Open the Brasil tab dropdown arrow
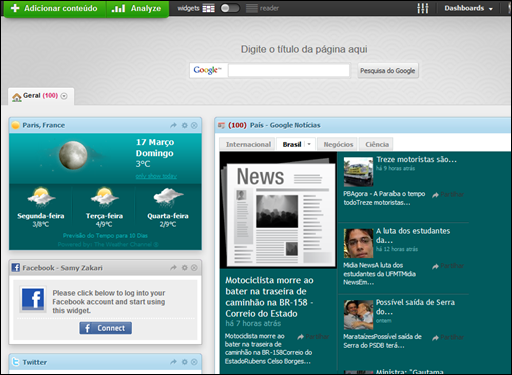The height and width of the screenshot is (375, 512). pyautogui.click(x=309, y=144)
